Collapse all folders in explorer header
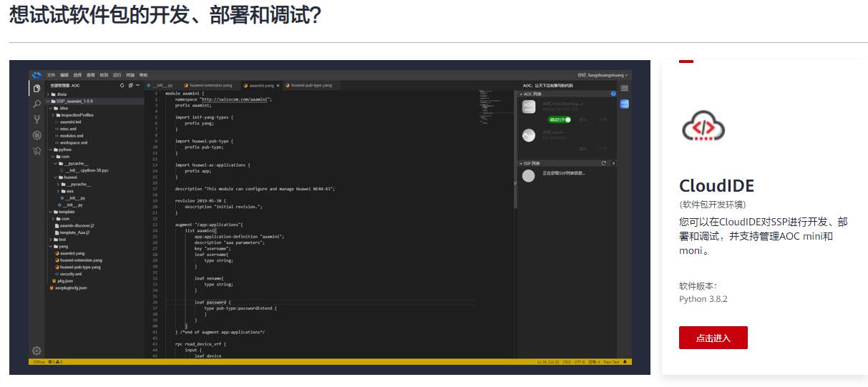Viewport: 868px width, 387px height. tap(130, 85)
